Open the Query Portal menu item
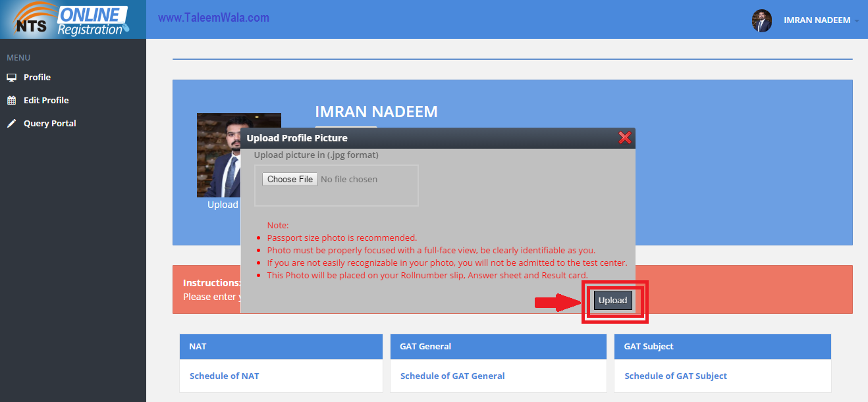The height and width of the screenshot is (402, 868). [50, 123]
